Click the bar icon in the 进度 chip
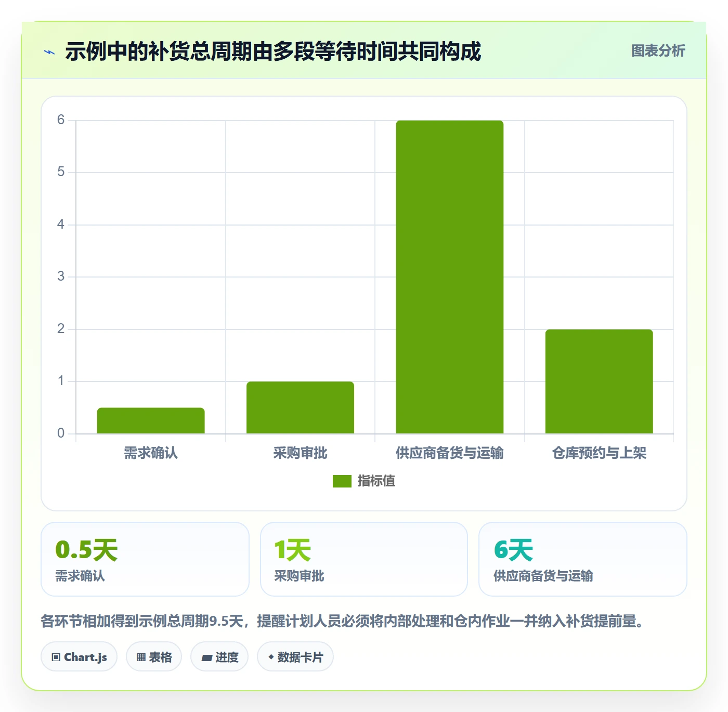Image resolution: width=728 pixels, height=712 pixels. pyautogui.click(x=207, y=658)
